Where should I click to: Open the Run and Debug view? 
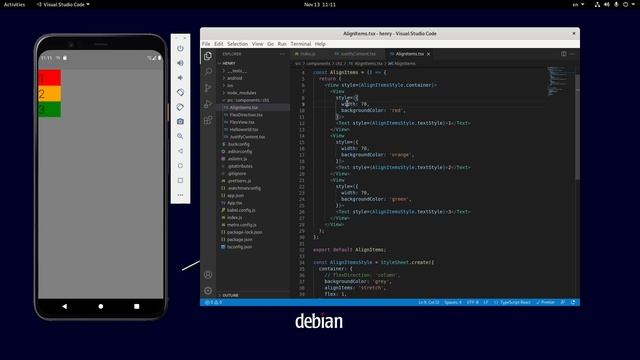208,104
